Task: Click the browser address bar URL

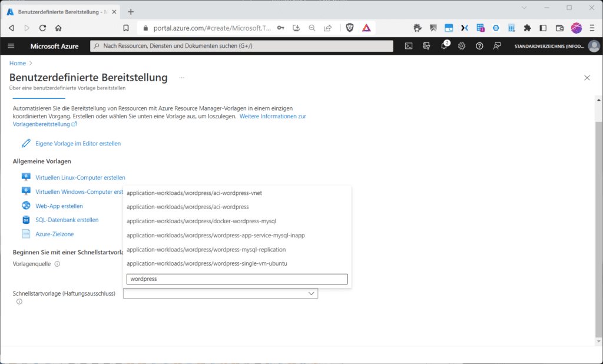Action: click(x=212, y=28)
